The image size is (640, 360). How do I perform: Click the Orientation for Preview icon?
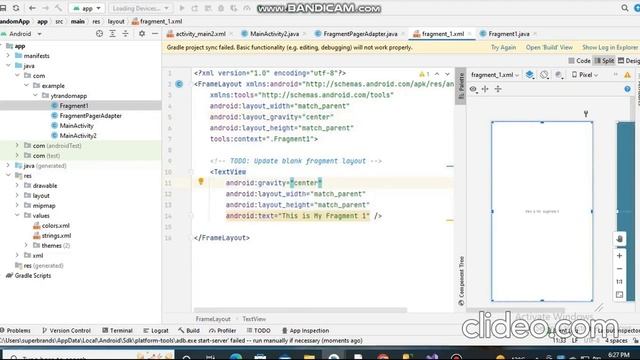[544, 75]
